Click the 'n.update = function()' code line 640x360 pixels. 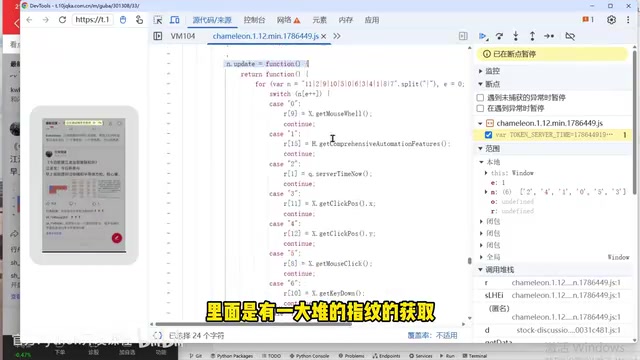pos(267,64)
